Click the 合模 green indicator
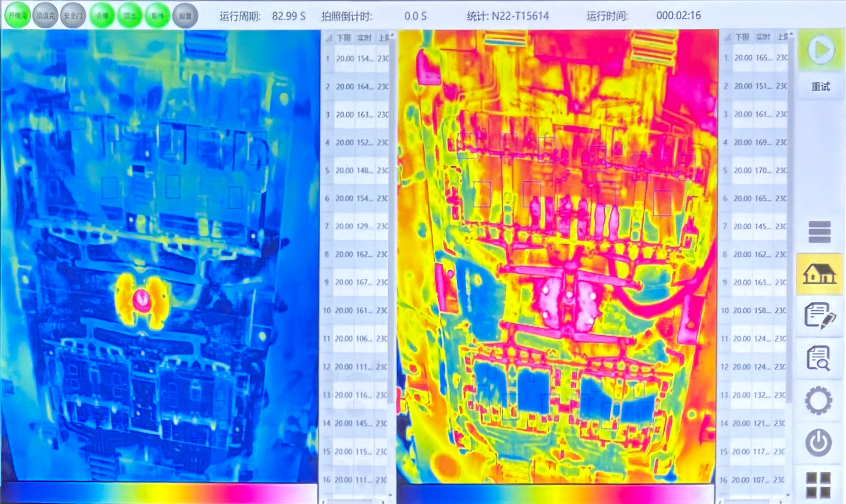This screenshot has width=846, height=504. click(102, 16)
